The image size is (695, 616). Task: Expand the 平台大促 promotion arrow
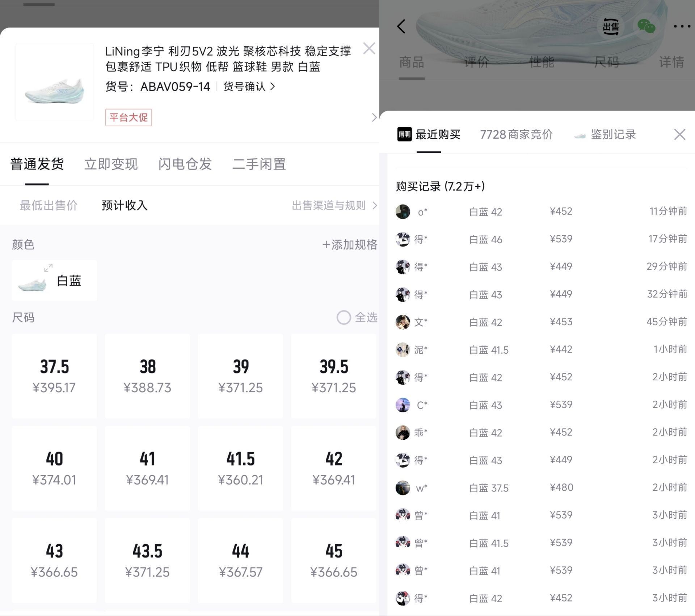point(374,117)
